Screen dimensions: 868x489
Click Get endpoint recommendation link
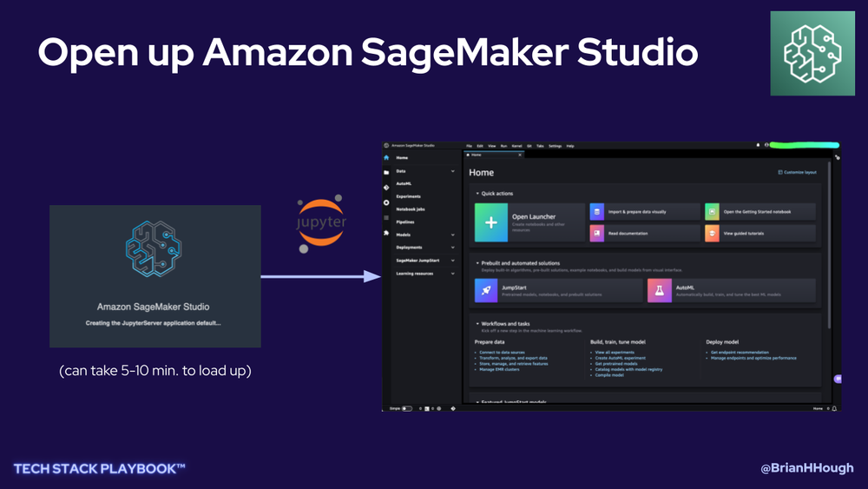[x=740, y=353]
